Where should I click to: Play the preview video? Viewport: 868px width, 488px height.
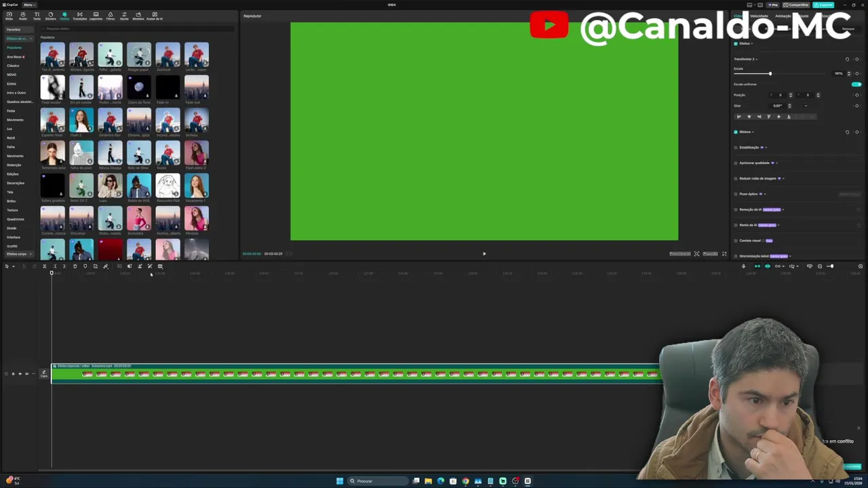click(484, 253)
